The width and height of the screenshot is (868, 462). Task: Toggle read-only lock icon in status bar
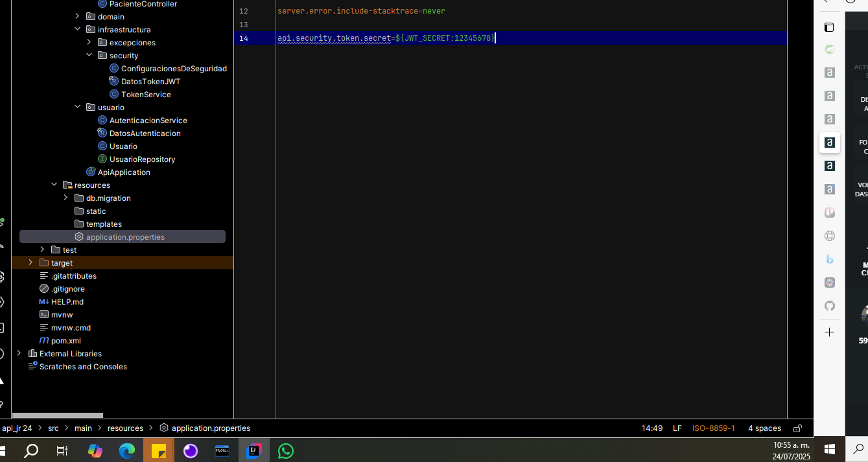pyautogui.click(x=798, y=428)
